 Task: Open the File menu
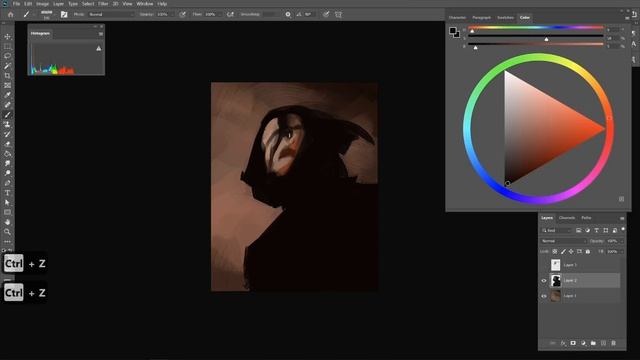point(16,4)
